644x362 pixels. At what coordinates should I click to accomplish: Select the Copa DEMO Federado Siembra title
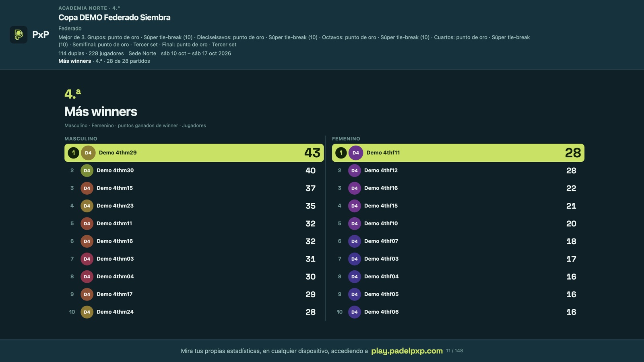(x=114, y=17)
